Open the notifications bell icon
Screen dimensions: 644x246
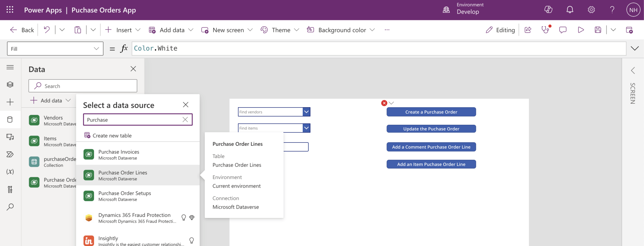pos(570,10)
